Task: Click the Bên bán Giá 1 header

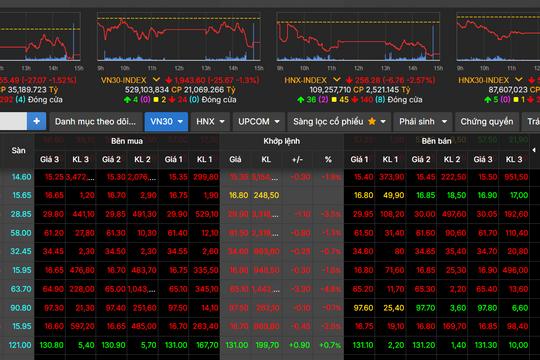Action: click(x=359, y=160)
